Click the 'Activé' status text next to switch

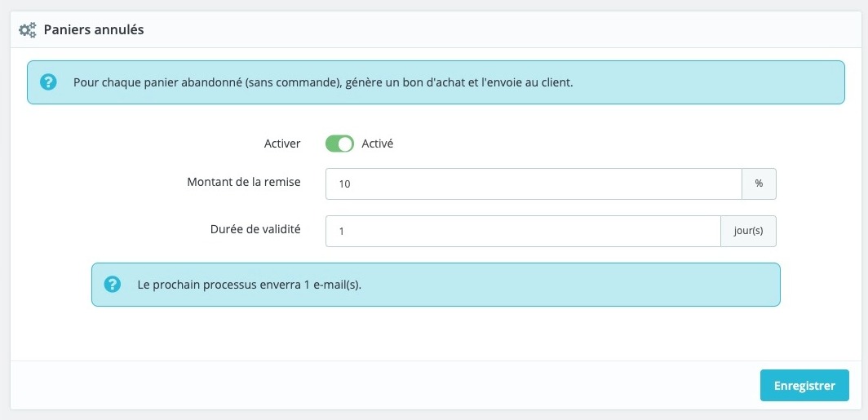click(x=378, y=144)
